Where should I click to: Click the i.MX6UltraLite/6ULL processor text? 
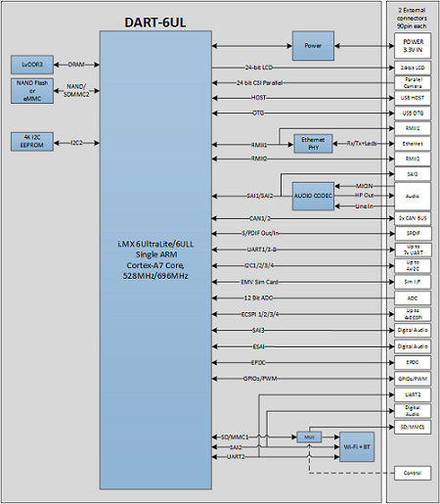155,259
